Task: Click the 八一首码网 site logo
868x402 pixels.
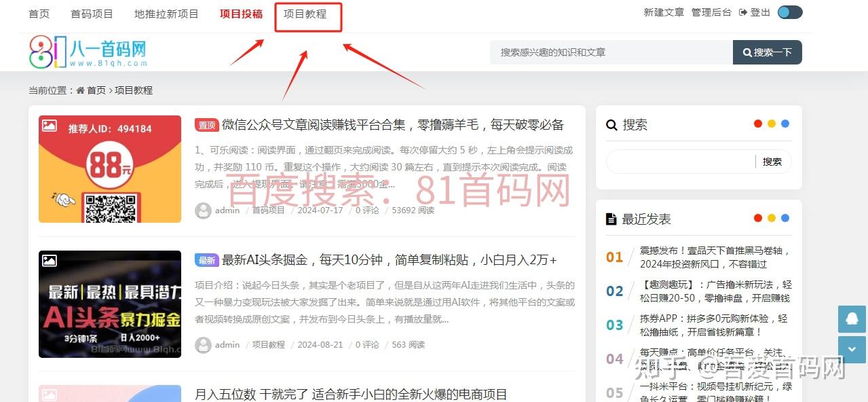Action: 88,52
